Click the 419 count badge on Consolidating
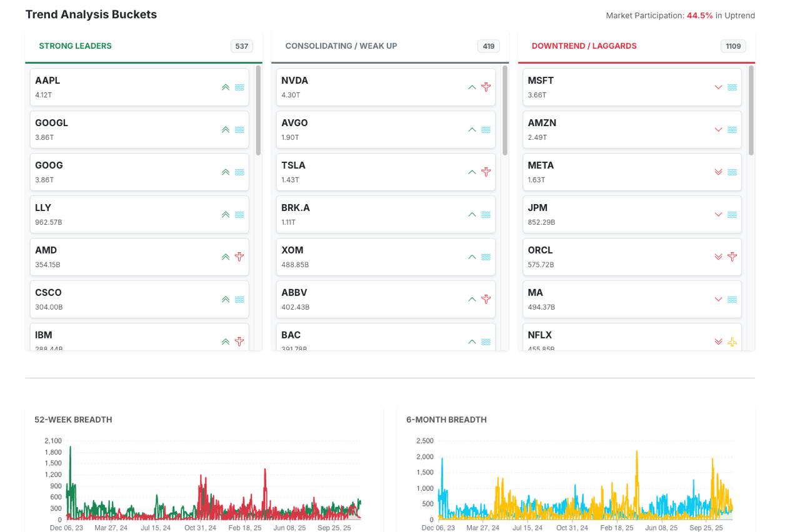800x532 pixels. 488,46
